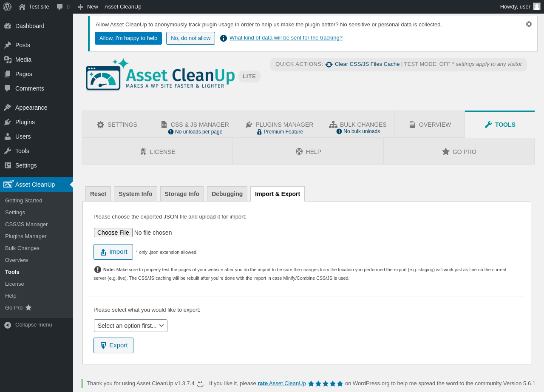
Task: Open Comments in the sidebar
Action: pos(37,88)
